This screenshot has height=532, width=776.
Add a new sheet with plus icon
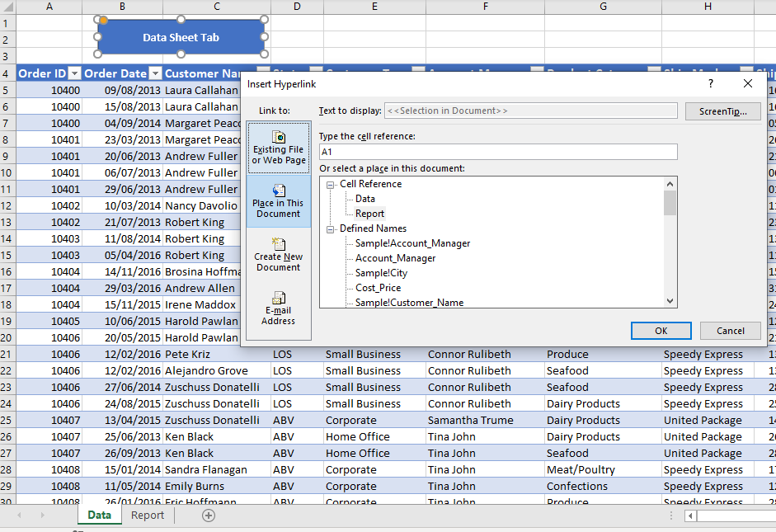[x=209, y=516]
